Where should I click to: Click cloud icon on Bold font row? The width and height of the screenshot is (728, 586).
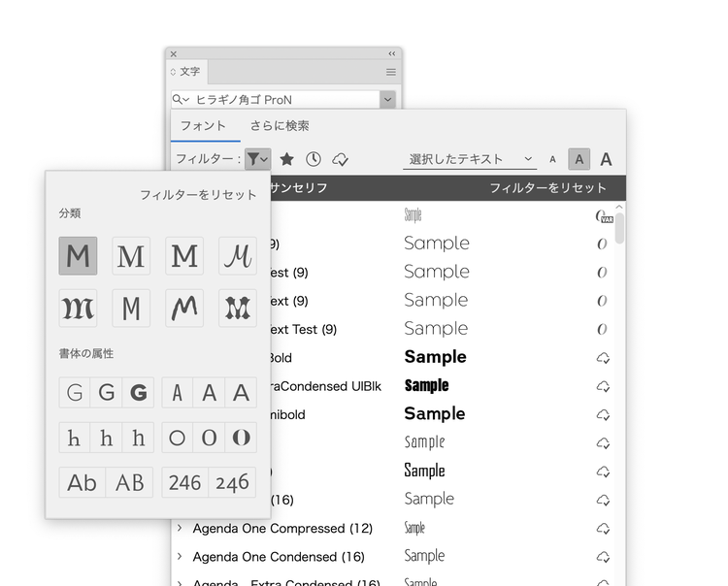[603, 358]
